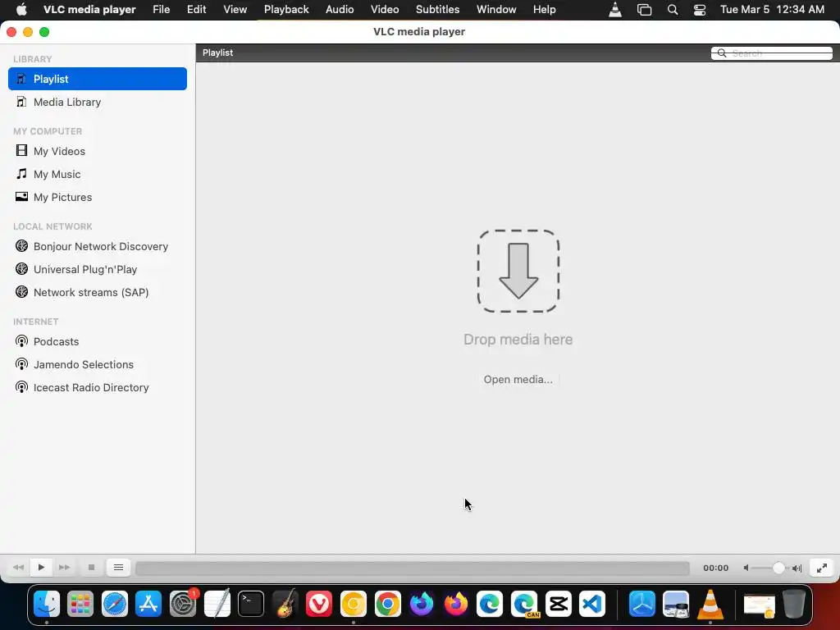Click the playback progress bar
The width and height of the screenshot is (840, 630).
(412, 568)
